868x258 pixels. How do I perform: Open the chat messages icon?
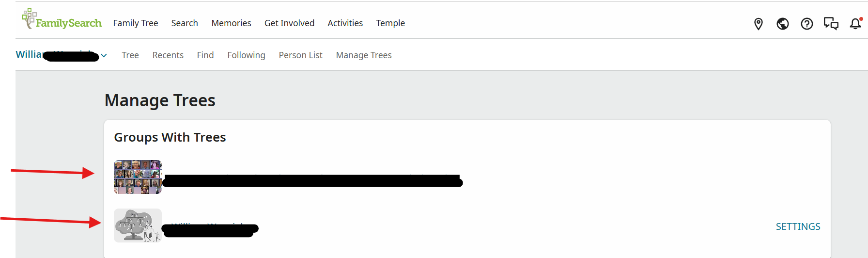[831, 24]
